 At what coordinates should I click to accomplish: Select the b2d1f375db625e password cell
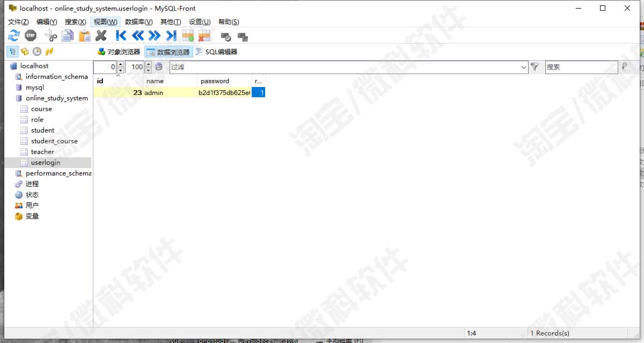(224, 92)
